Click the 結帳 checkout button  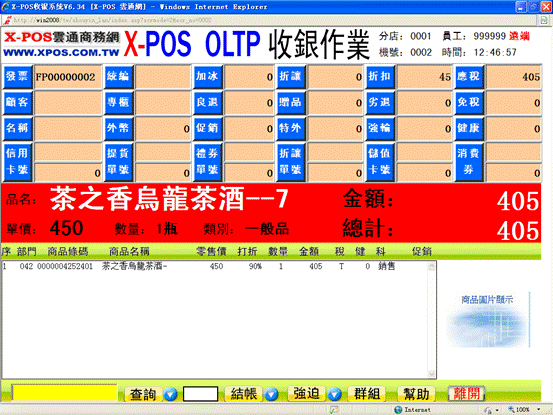pos(244,394)
